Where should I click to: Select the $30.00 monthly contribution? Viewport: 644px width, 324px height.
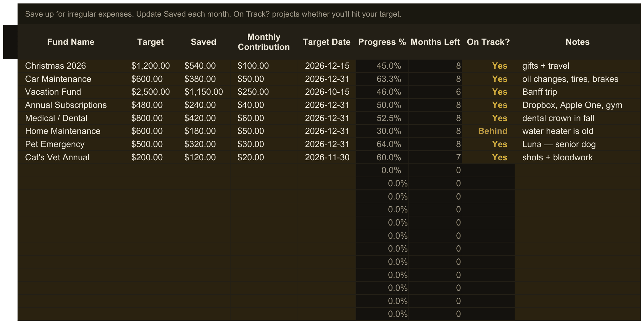(264, 144)
